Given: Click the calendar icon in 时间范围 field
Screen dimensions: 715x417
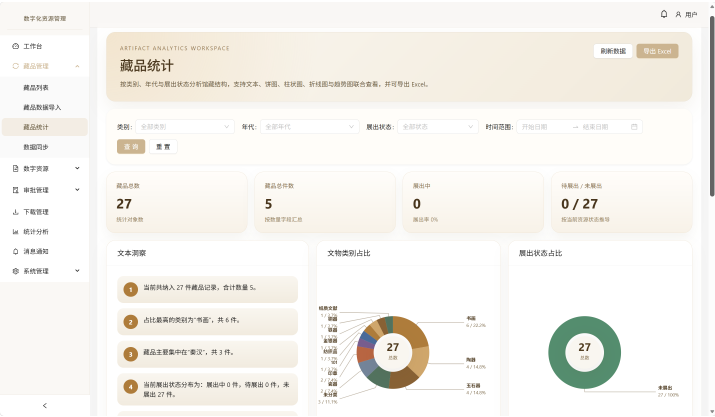Looking at the screenshot, I should click(634, 127).
